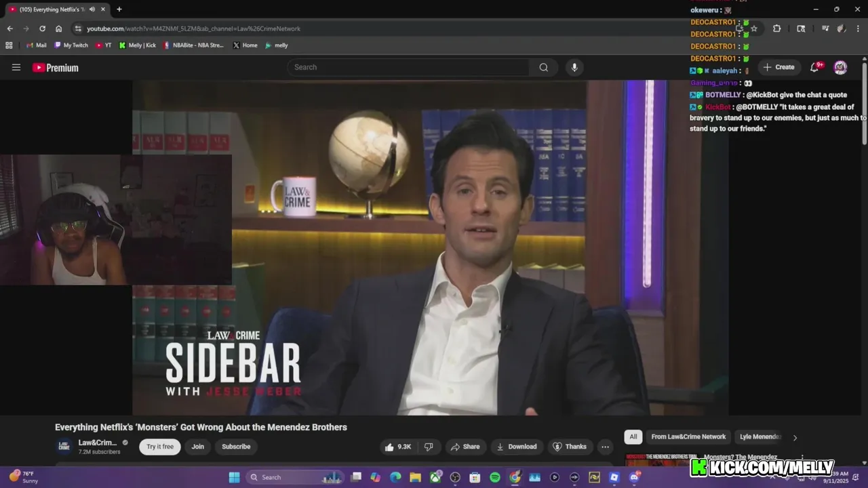Open the weather widget on taskbar
This screenshot has height=488, width=868.
(x=24, y=477)
